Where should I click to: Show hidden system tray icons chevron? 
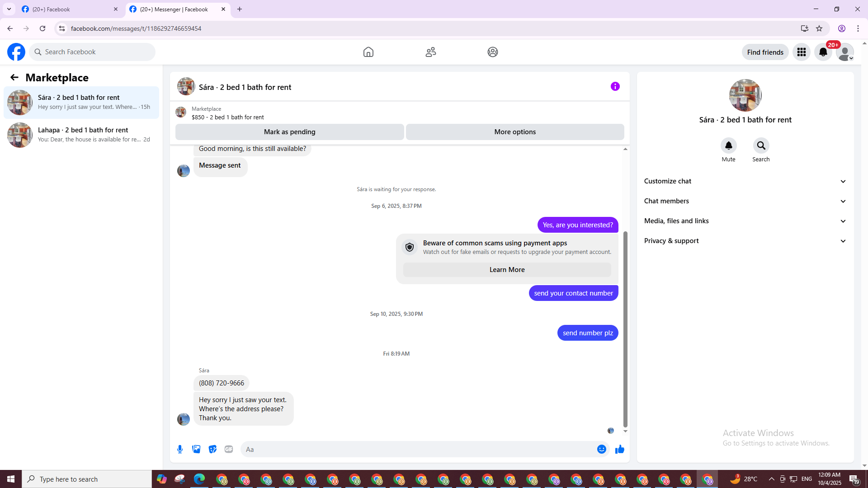tap(772, 479)
